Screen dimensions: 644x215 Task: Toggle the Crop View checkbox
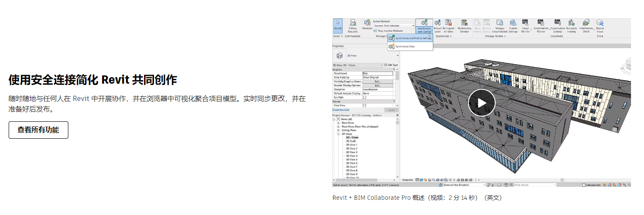tap(365, 105)
